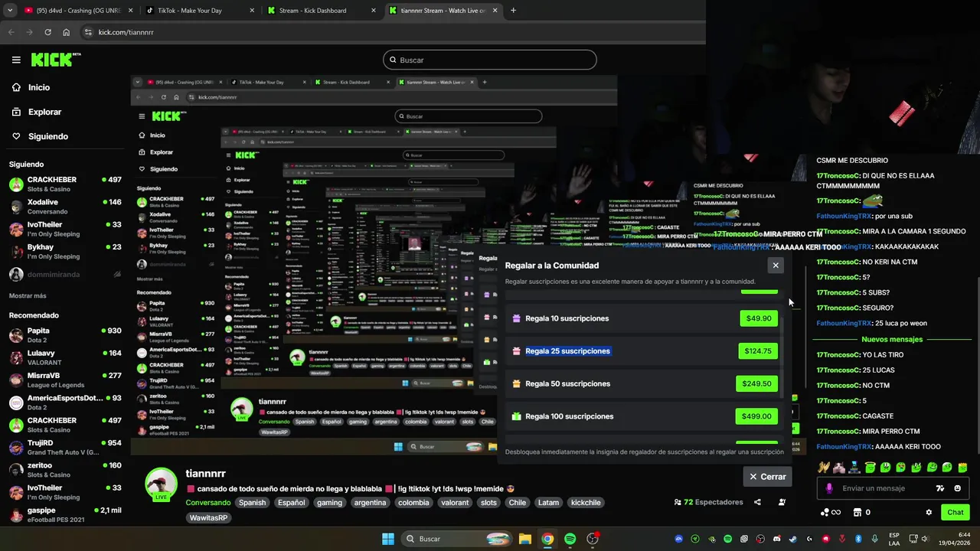Reload the page with the browser refresh icon

[x=47, y=32]
